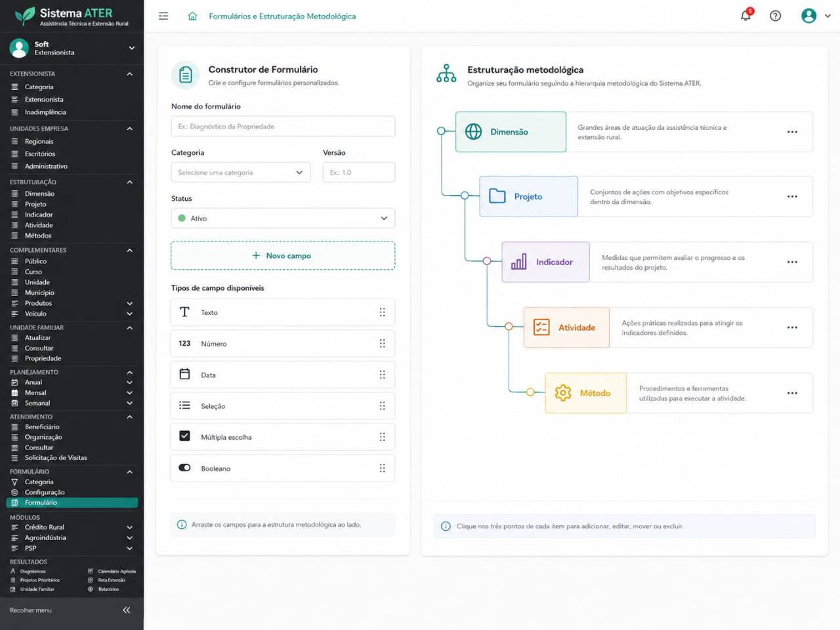Open Inadimplência in sidebar
The width and height of the screenshot is (840, 630).
tap(45, 112)
